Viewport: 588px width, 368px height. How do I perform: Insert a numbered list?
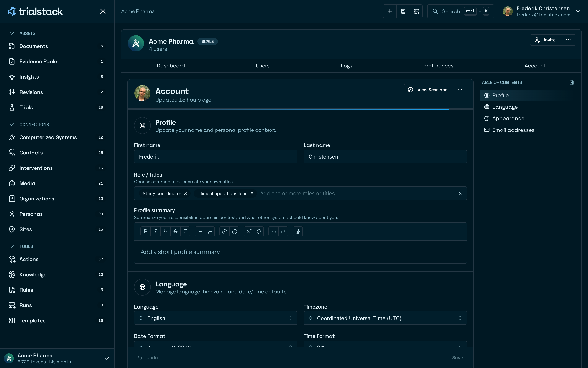point(210,231)
